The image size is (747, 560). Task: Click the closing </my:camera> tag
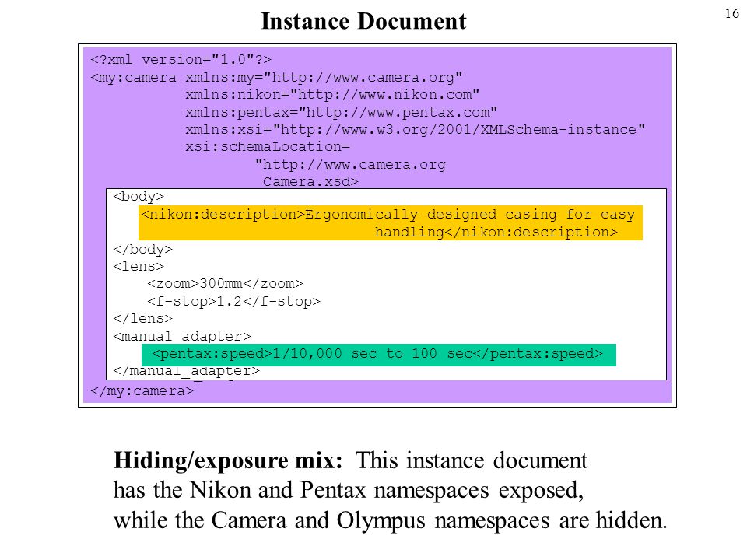coord(142,391)
